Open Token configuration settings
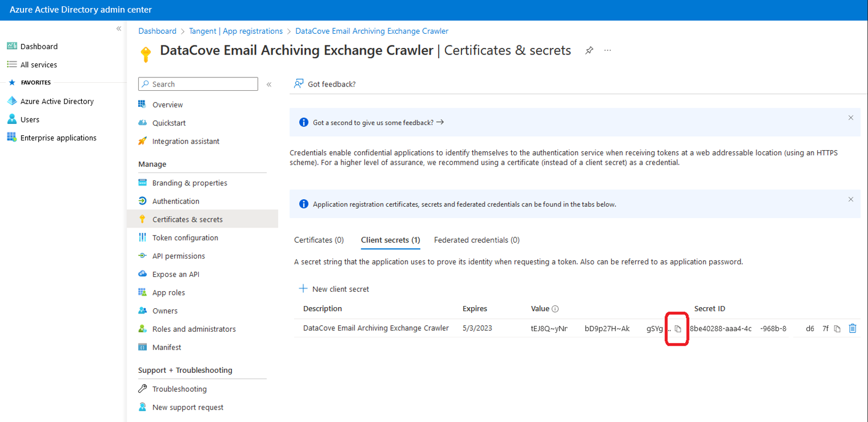868x422 pixels. [x=185, y=238]
